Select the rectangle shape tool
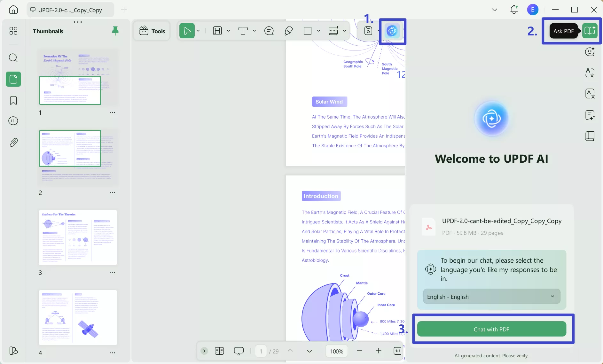Screen dimensions: 603x364 click(x=308, y=31)
